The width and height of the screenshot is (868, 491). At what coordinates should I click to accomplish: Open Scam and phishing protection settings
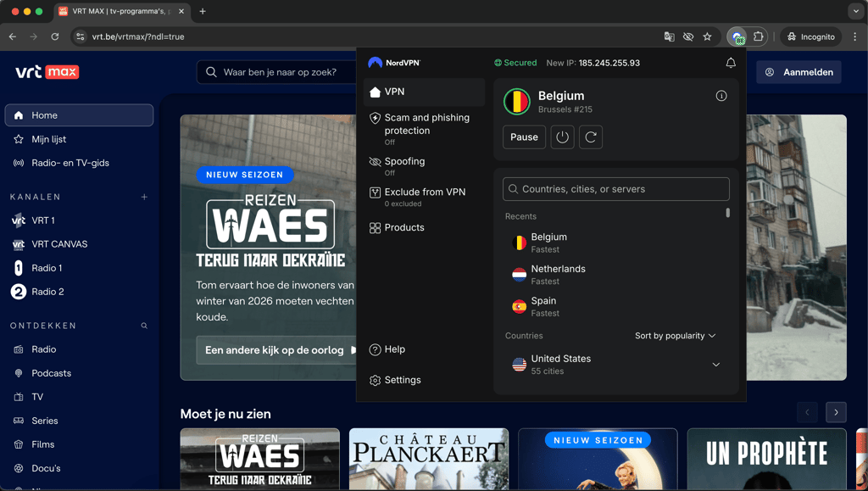424,128
